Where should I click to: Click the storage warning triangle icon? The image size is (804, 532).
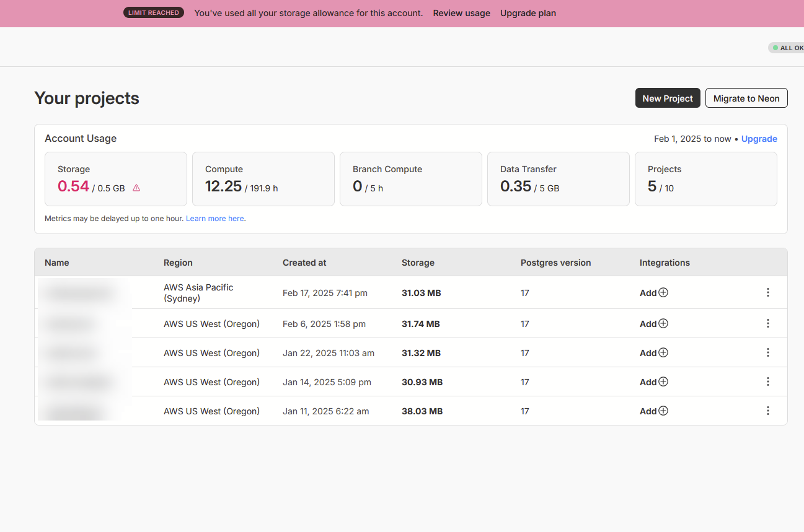coord(136,188)
